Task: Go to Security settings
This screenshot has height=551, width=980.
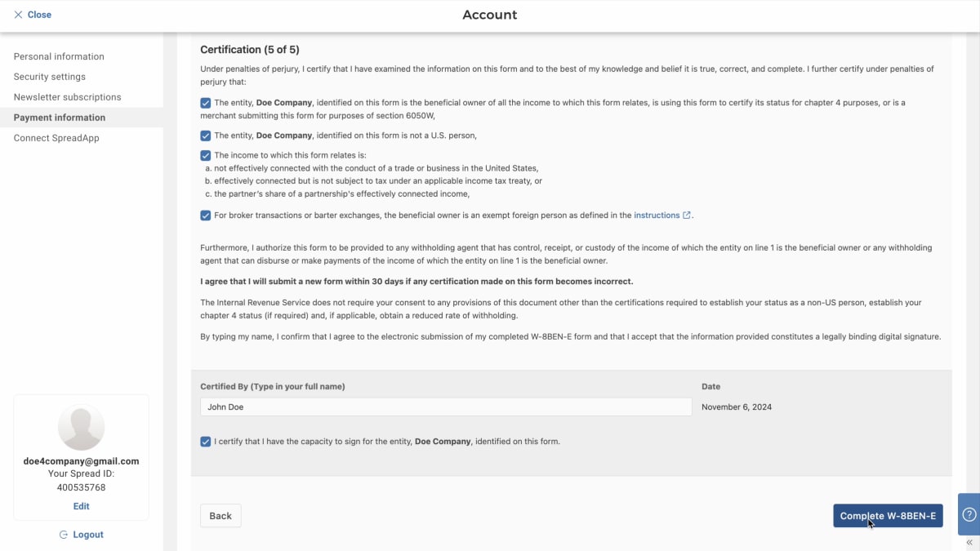Action: (x=50, y=77)
